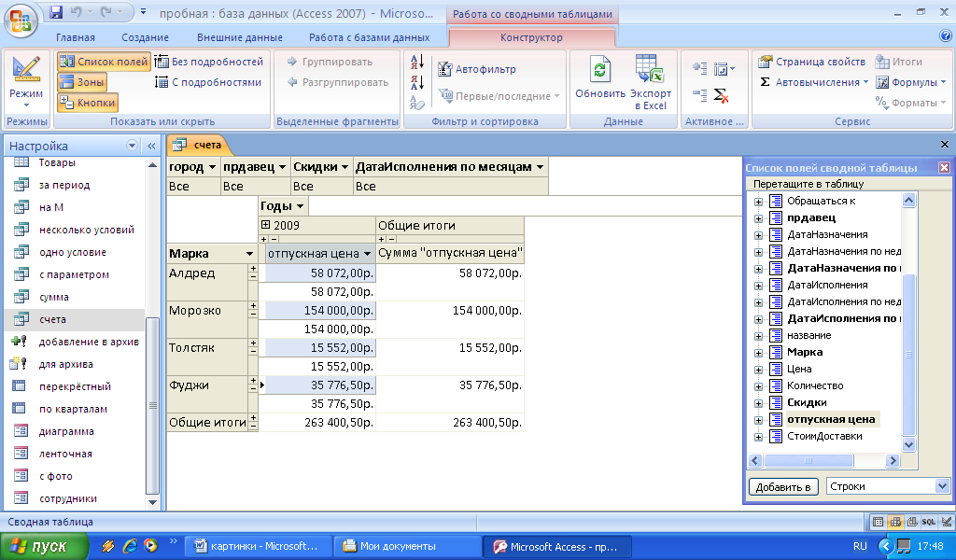This screenshot has width=956, height=560.
Task: Collapse the navigation pane with chevrons
Action: point(151,146)
